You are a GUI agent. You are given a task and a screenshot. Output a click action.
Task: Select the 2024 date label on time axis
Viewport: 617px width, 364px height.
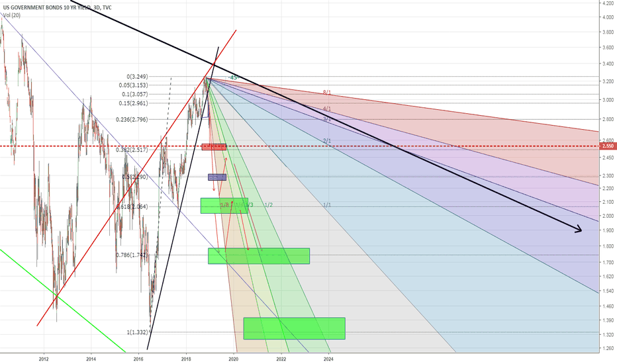(328, 359)
